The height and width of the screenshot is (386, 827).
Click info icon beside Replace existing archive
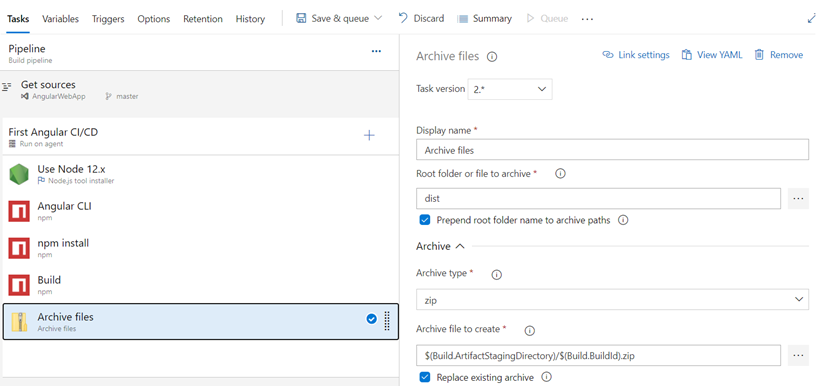point(547,378)
